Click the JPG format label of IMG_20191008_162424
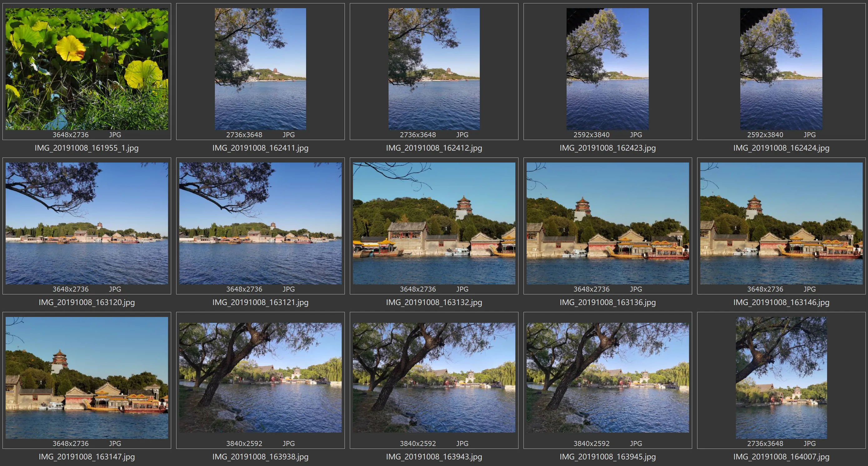868x466 pixels. [x=809, y=135]
